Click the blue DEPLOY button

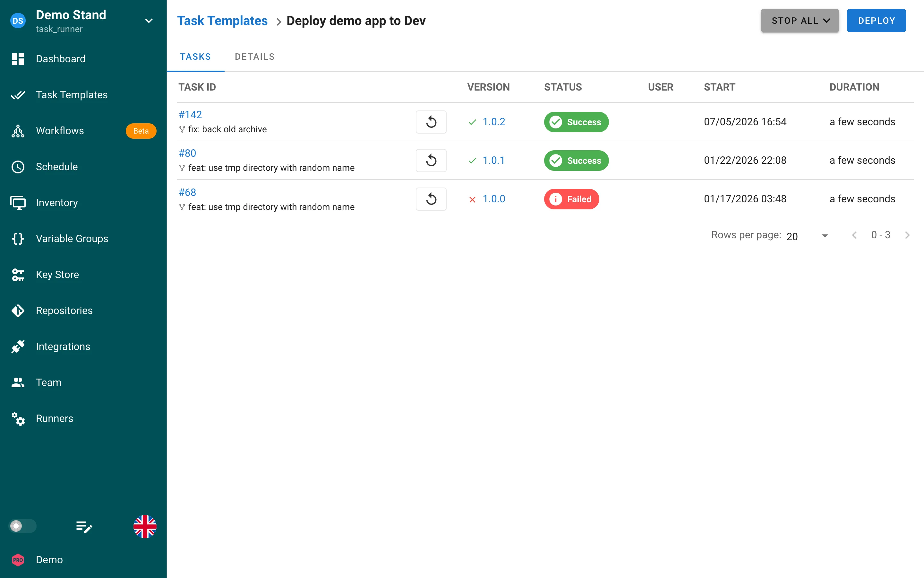(x=876, y=21)
